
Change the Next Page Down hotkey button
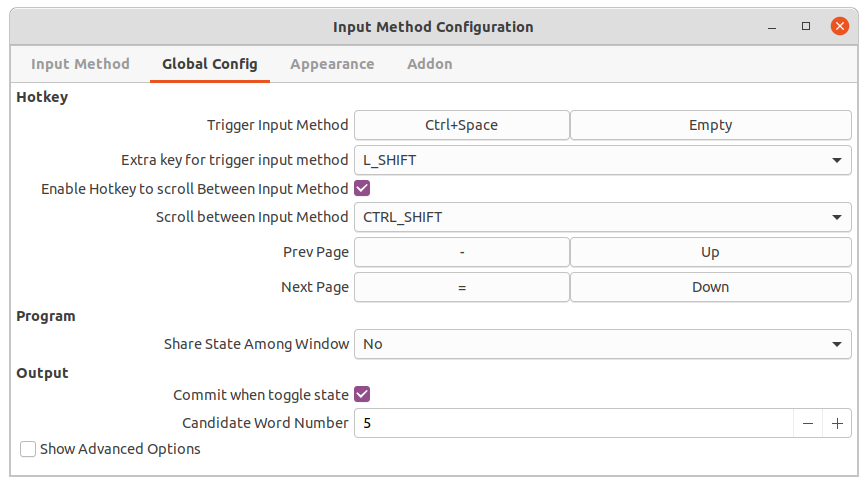[x=711, y=287]
